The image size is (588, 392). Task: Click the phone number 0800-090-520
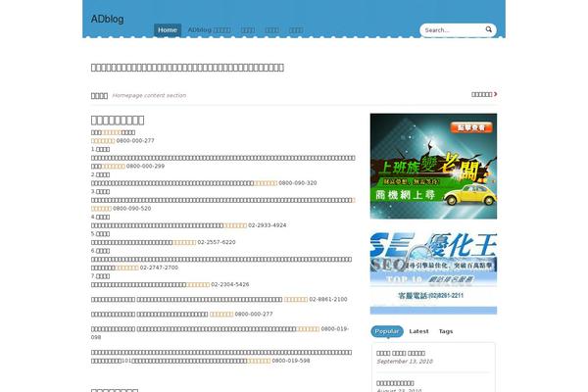click(x=132, y=208)
